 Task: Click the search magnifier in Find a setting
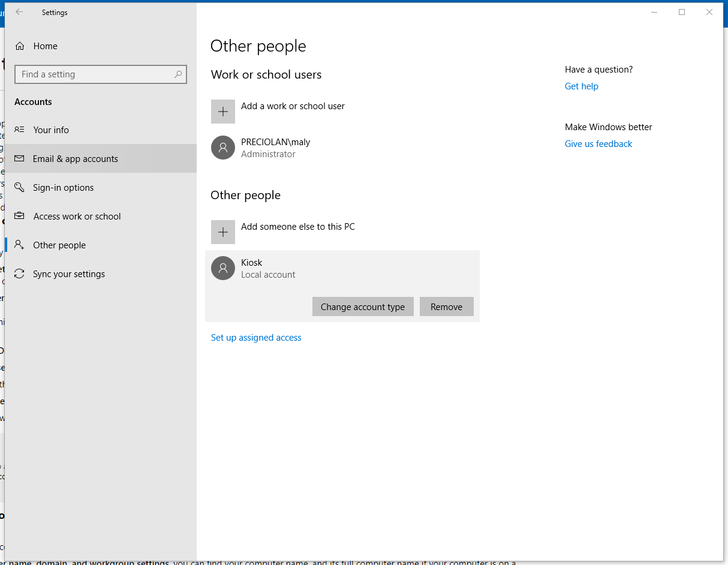pos(178,74)
